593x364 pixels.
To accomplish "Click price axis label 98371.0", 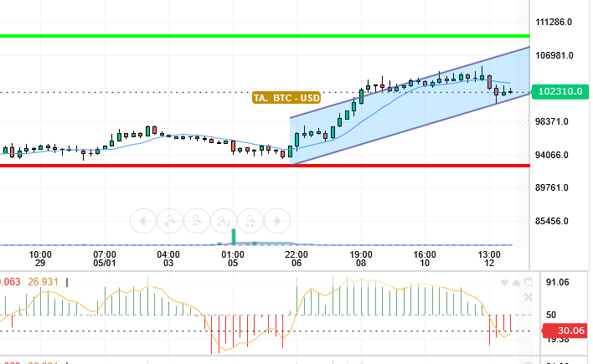I will point(551,121).
